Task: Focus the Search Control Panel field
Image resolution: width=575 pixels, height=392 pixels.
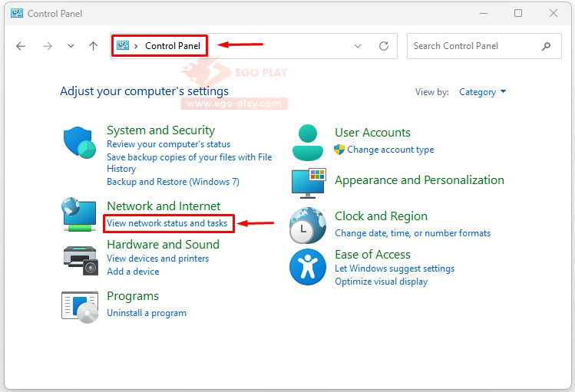Action: (484, 46)
